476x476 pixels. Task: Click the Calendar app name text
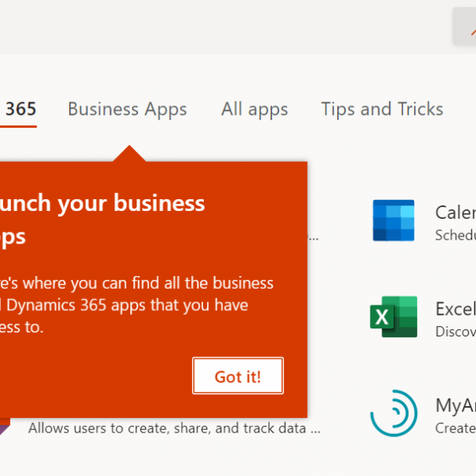point(455,213)
